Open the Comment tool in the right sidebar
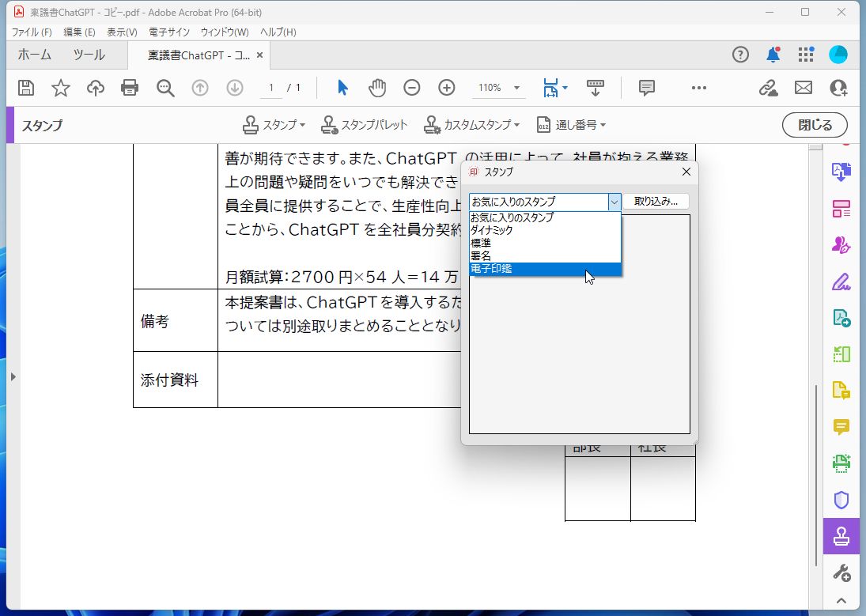Screen dimensions: 866x616 point(841,427)
